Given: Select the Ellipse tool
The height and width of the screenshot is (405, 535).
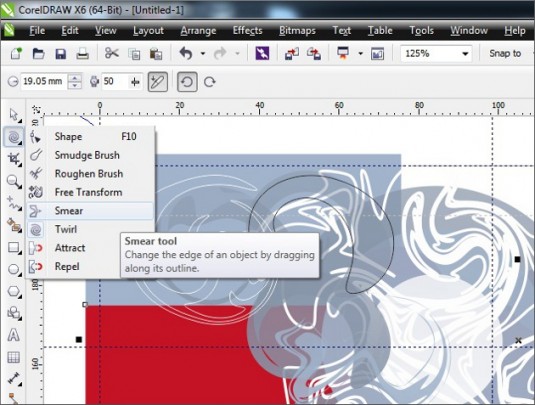Looking at the screenshot, I should 14,269.
